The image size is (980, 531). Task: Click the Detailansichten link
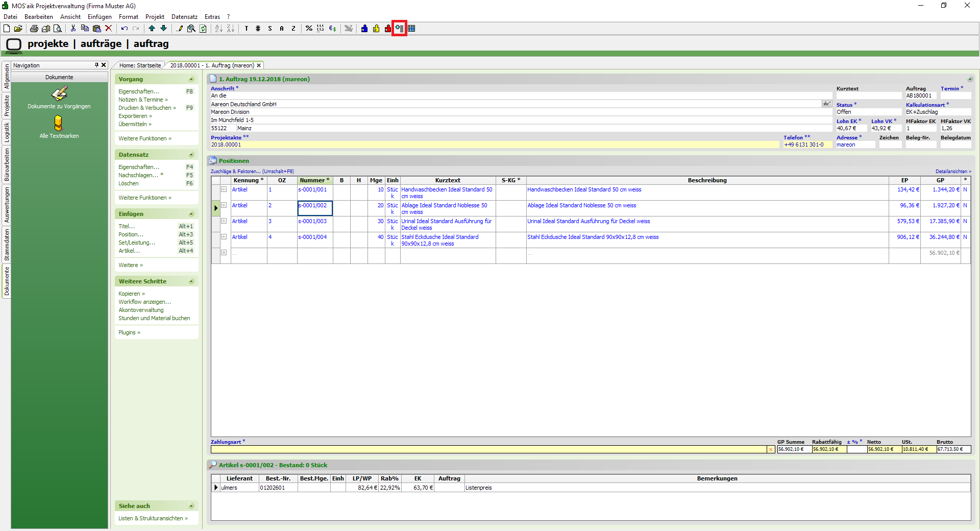(x=952, y=172)
